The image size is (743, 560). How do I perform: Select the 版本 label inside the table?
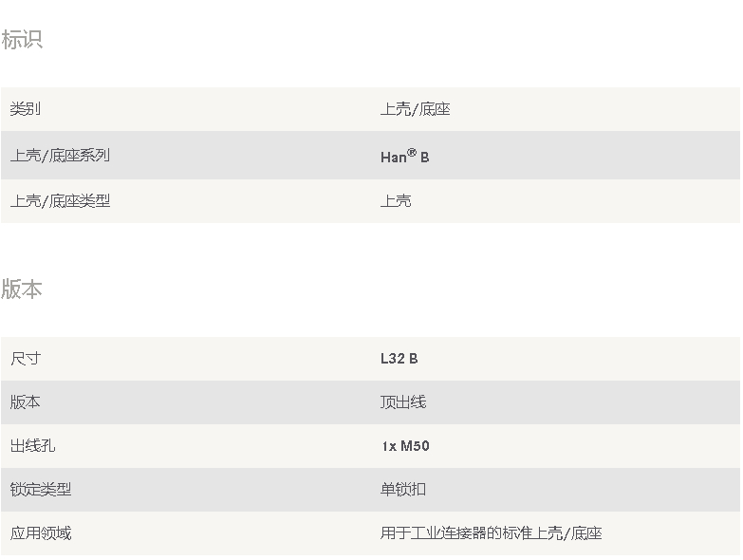coord(26,402)
